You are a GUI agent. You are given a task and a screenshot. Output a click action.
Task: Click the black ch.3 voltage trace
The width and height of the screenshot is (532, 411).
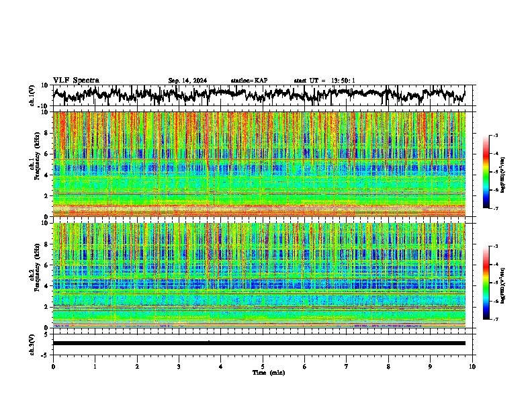tap(259, 343)
